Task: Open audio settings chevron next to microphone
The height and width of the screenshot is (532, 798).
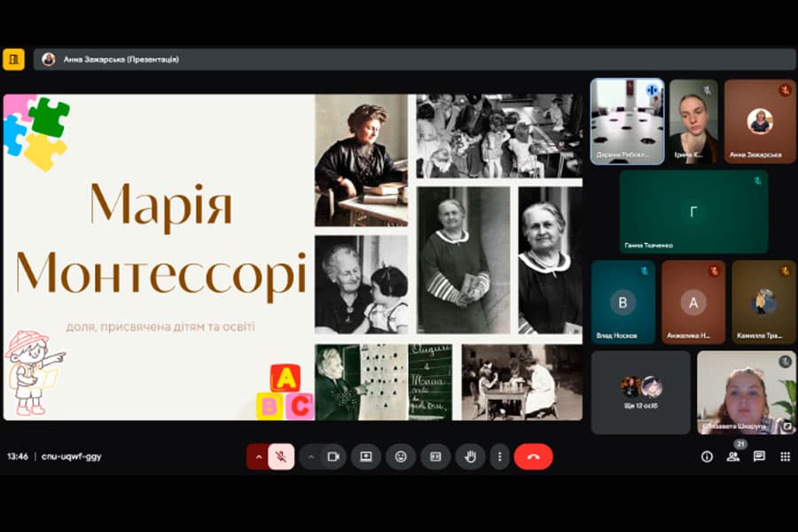Action: 258,457
